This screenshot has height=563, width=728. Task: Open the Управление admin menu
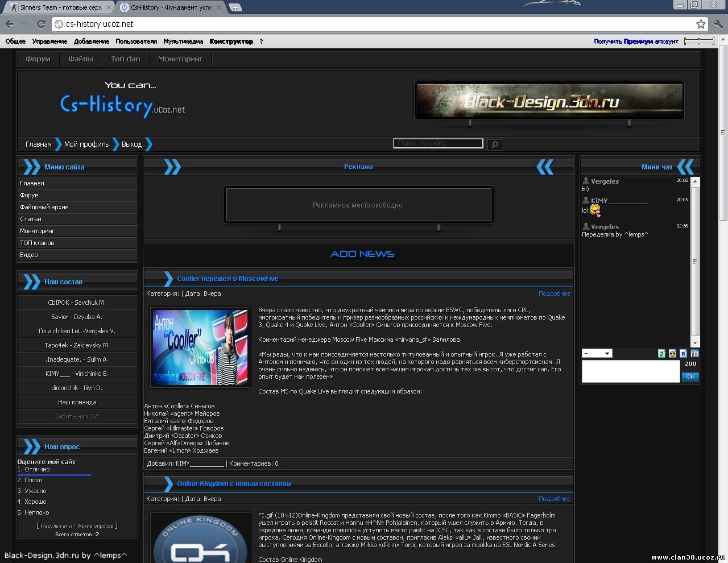(49, 42)
